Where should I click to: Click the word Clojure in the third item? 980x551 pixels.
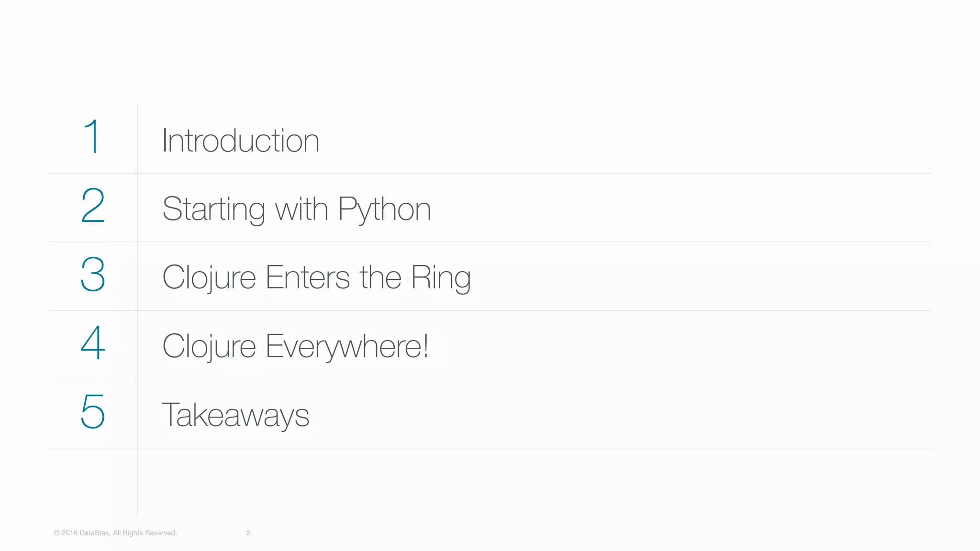209,277
